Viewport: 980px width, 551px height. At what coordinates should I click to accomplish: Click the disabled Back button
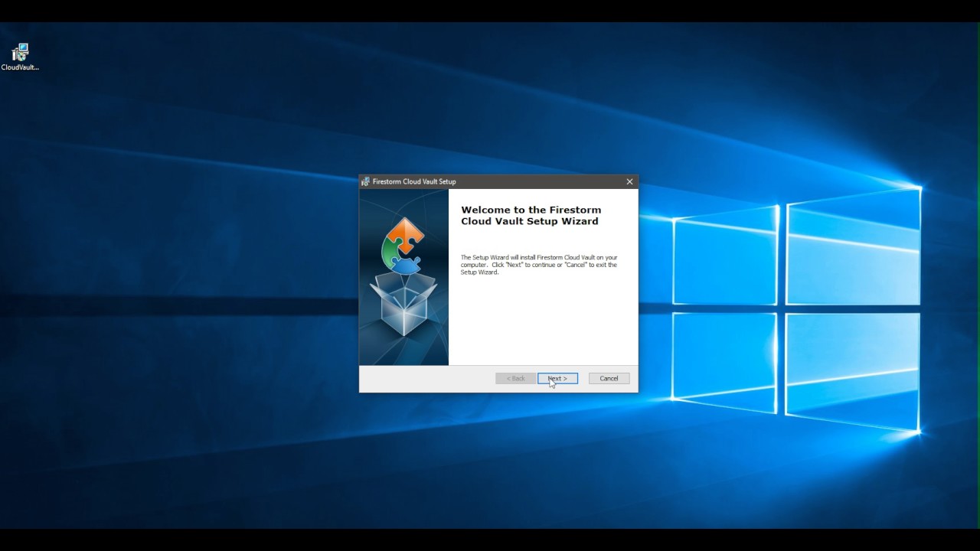tap(515, 378)
